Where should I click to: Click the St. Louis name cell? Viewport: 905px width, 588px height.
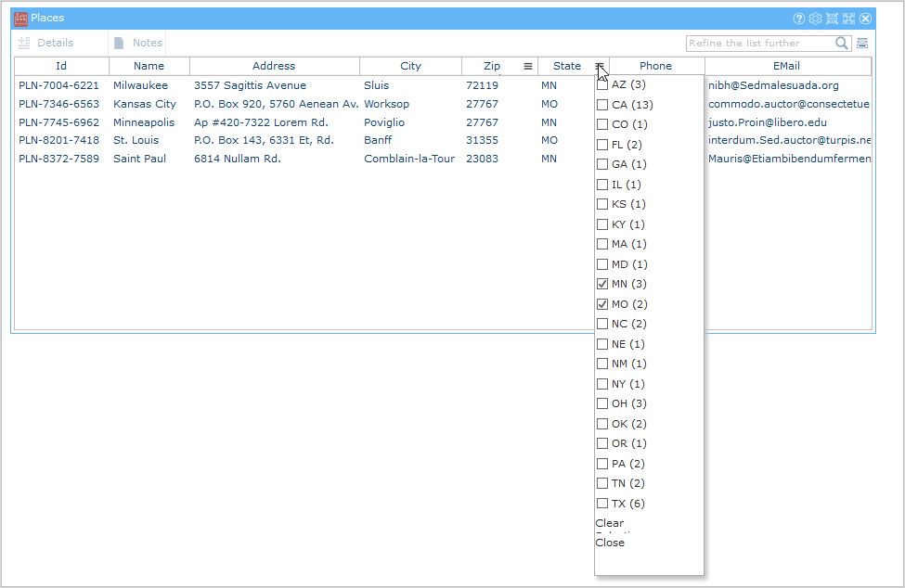pyautogui.click(x=136, y=140)
